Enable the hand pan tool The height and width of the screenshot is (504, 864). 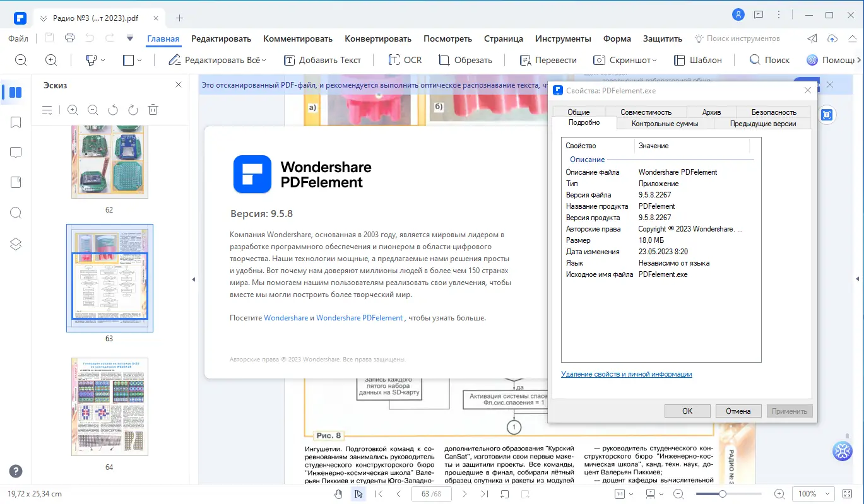(338, 494)
